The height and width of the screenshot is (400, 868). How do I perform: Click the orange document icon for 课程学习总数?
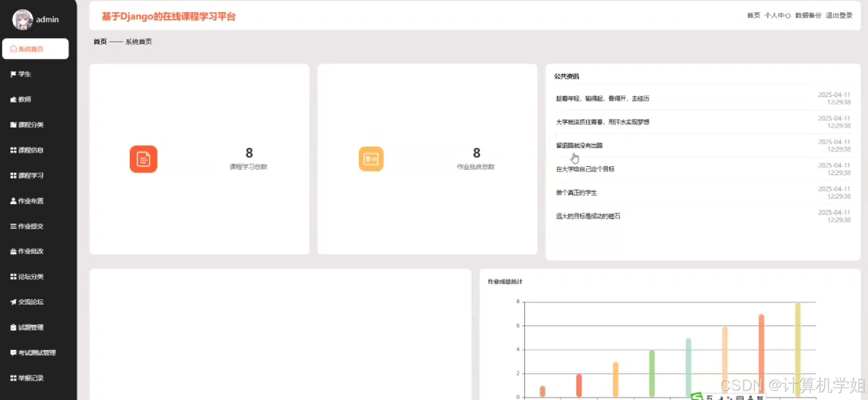click(143, 159)
